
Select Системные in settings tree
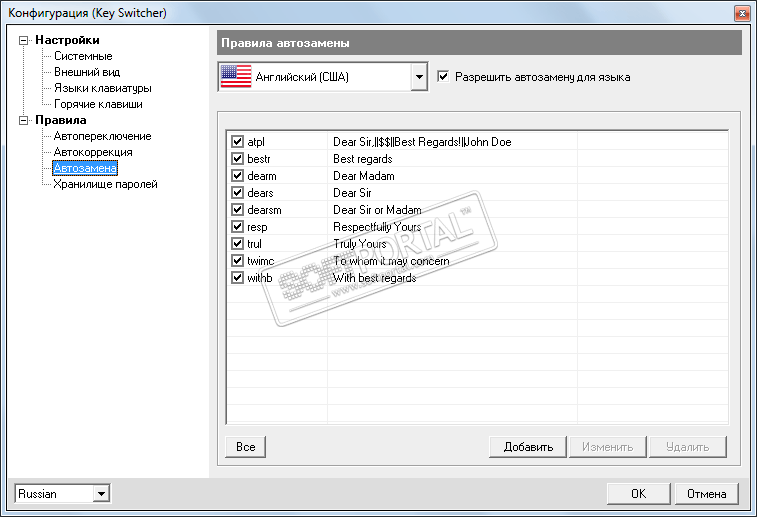pos(83,56)
